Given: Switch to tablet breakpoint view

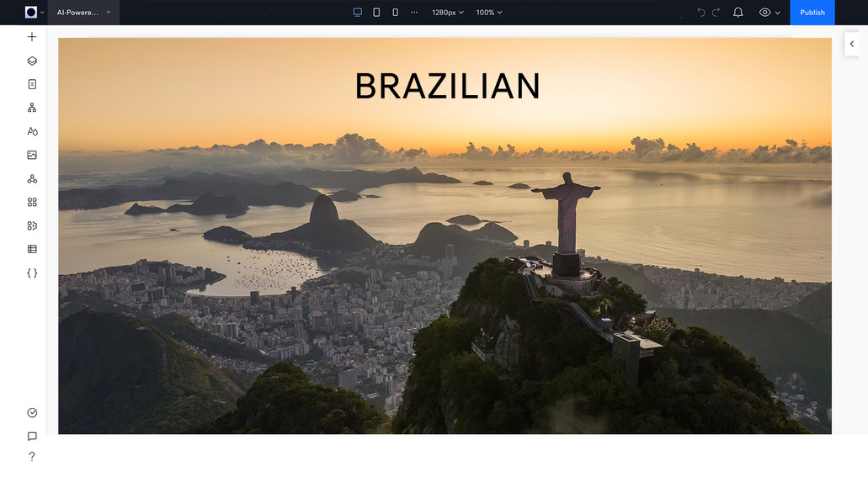Looking at the screenshot, I should pos(375,12).
